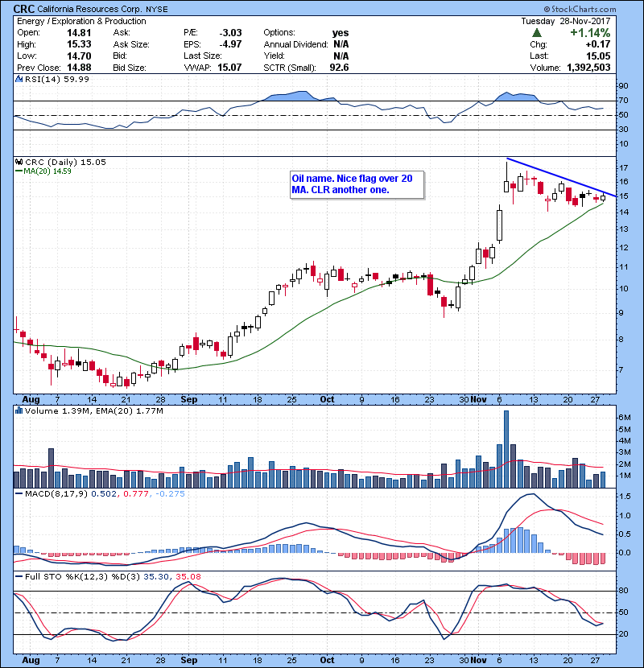Click the Aug label on the bottom date axis
This screenshot has height=668, width=644.
pos(31,660)
